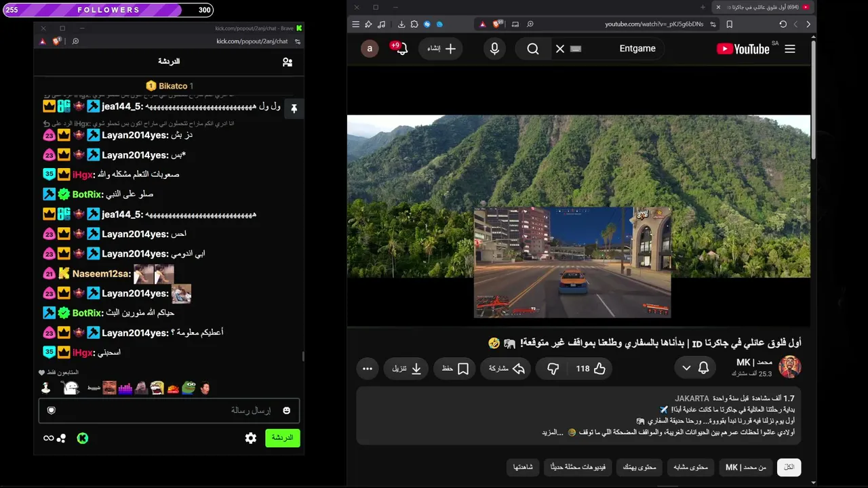Click the Kick chat scrollbar
The width and height of the screenshot is (868, 488).
tap(303, 357)
